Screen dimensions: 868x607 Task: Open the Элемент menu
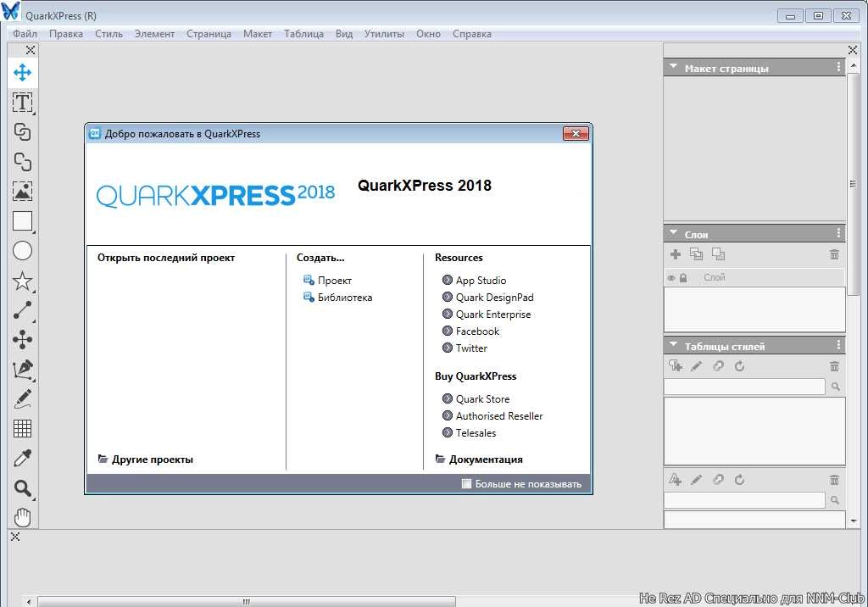click(x=154, y=34)
